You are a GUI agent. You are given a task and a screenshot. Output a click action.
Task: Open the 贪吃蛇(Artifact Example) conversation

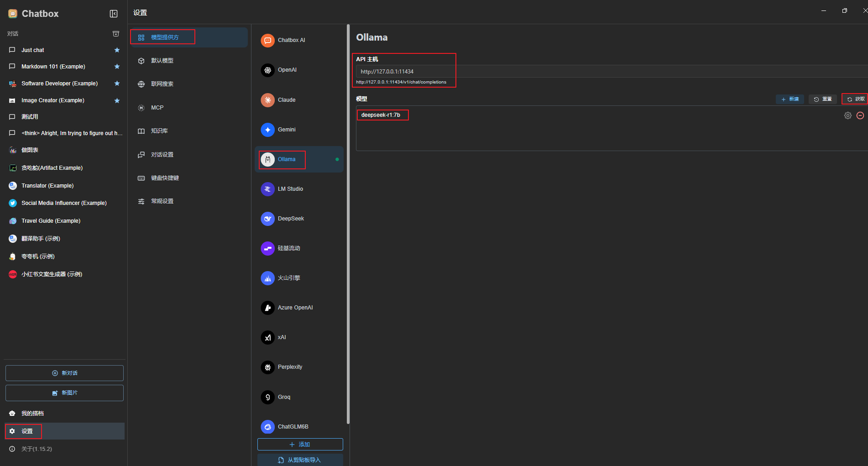64,168
